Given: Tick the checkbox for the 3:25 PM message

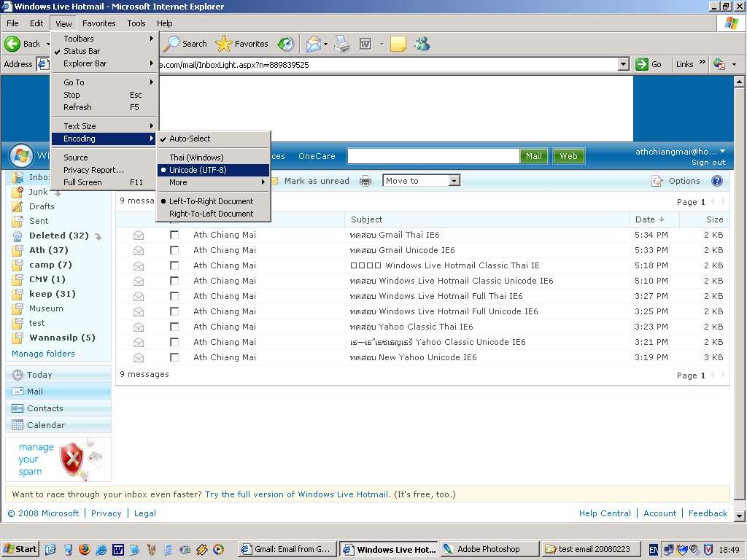Looking at the screenshot, I should point(174,311).
